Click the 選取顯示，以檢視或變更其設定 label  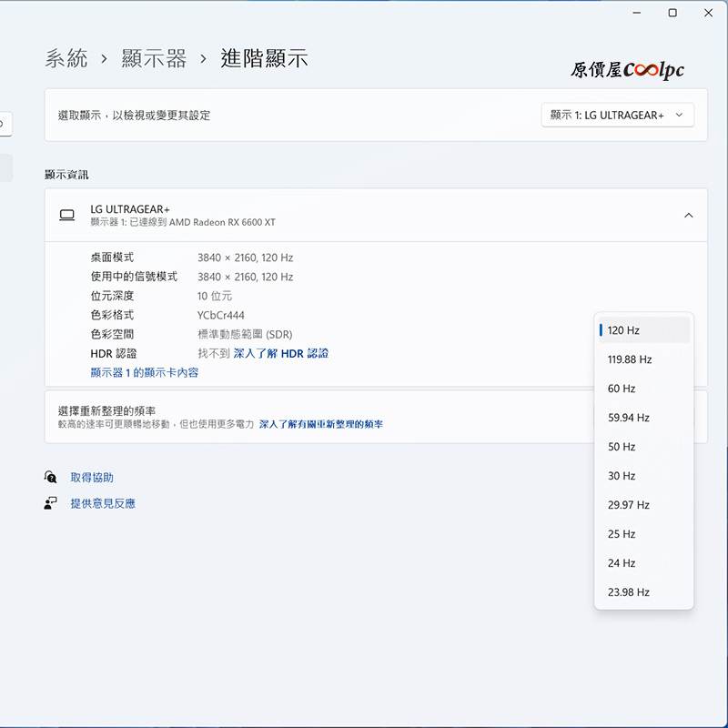point(134,116)
